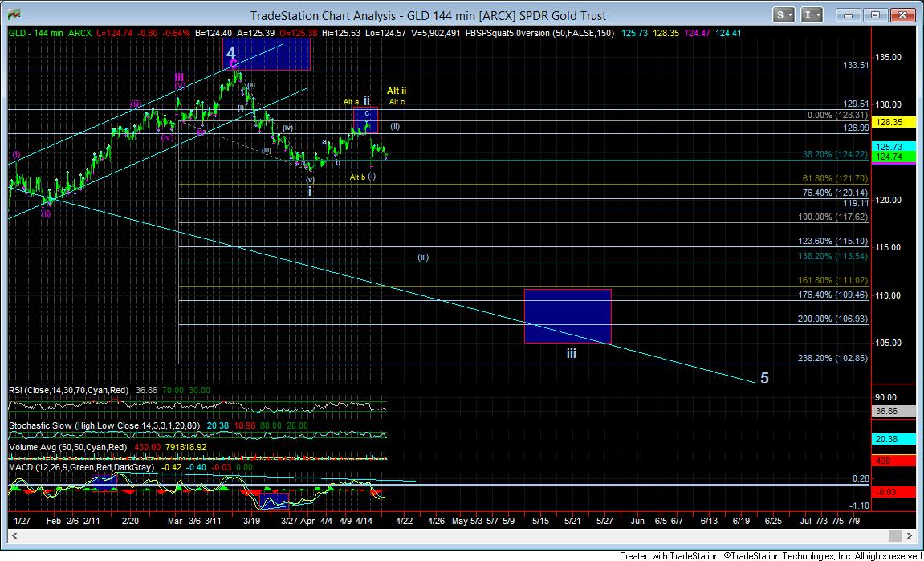Select the 129.51 horizontal line label

(x=856, y=104)
